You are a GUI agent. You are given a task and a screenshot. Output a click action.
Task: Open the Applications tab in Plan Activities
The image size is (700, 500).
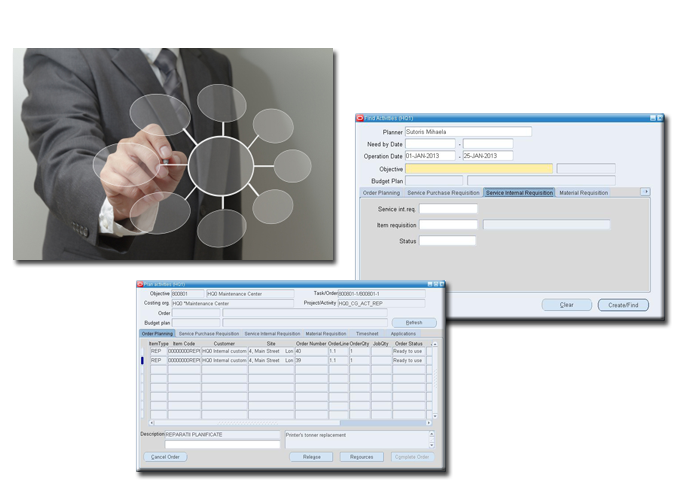[403, 333]
